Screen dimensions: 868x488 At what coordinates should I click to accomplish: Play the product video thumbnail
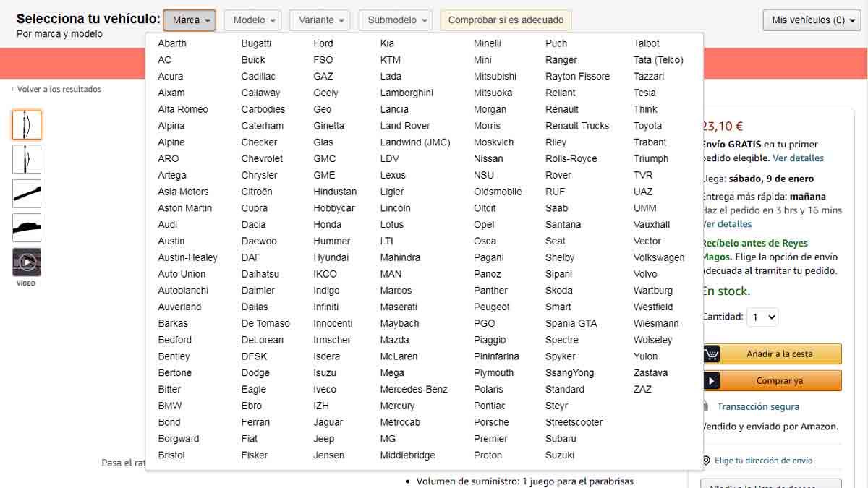[x=27, y=262]
